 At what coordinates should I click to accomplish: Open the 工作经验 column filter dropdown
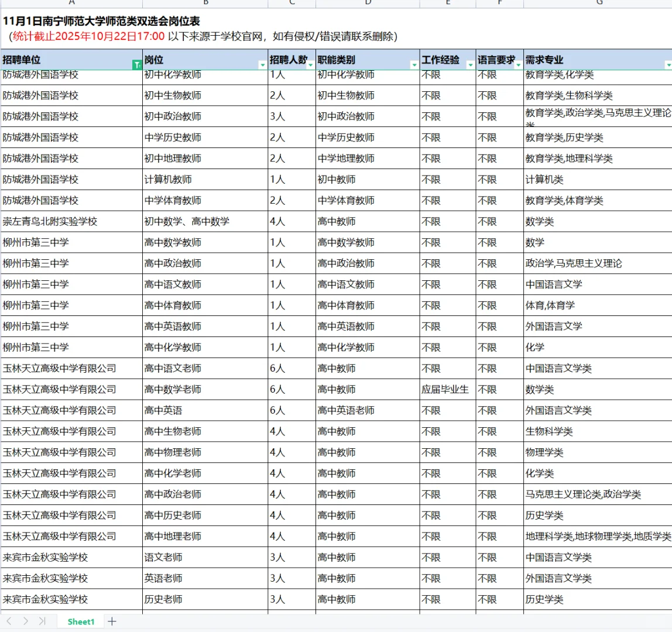tap(470, 65)
